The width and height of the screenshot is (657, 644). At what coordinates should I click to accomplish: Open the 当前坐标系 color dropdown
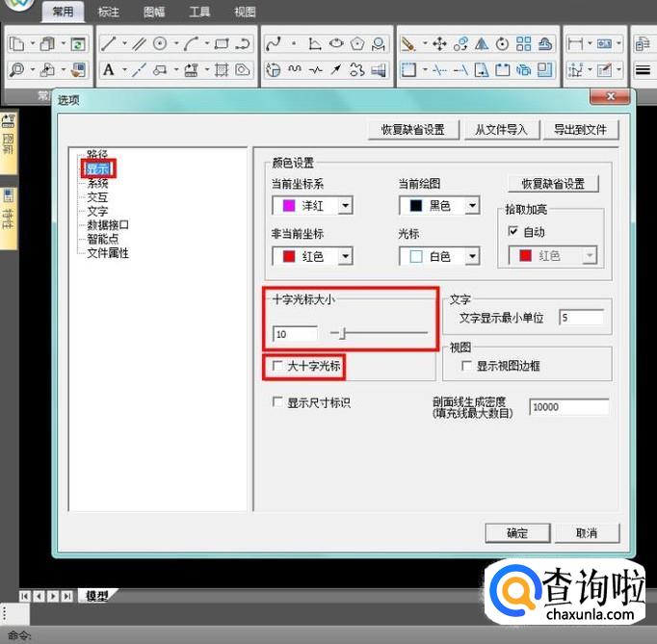pos(345,205)
